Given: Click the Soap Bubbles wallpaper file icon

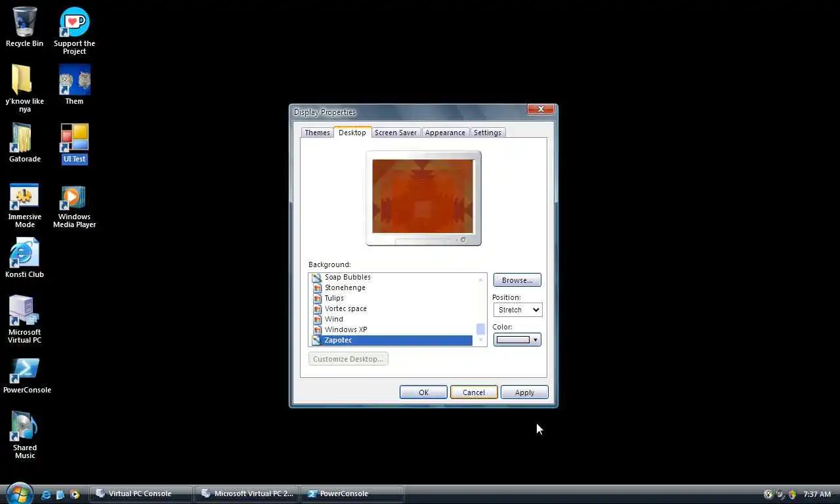Looking at the screenshot, I should pos(317,278).
